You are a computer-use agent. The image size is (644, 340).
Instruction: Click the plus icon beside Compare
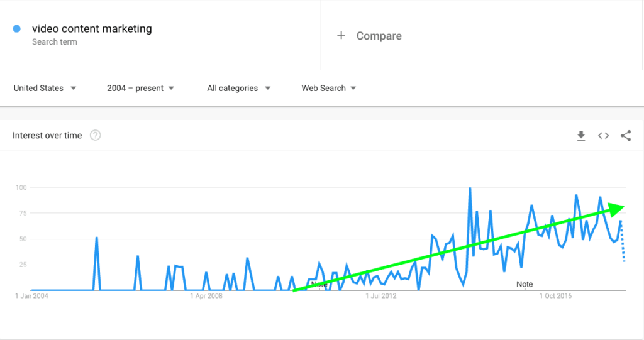click(341, 36)
